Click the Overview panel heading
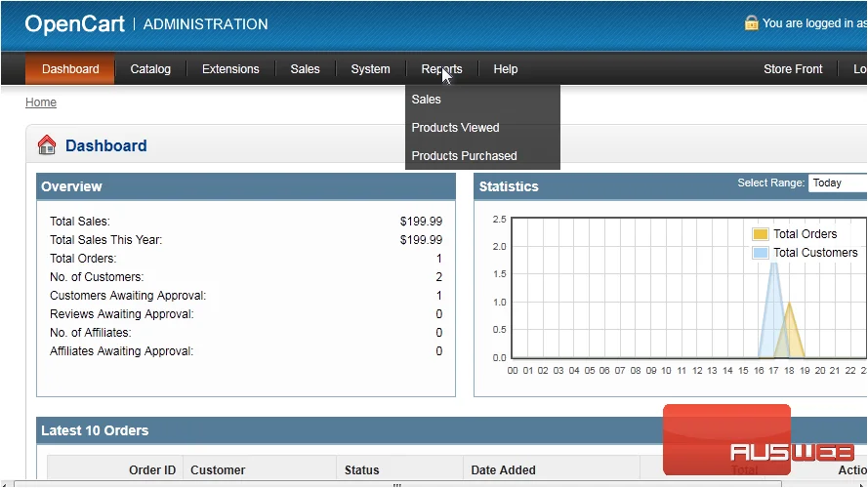The width and height of the screenshot is (868, 488). pos(71,186)
